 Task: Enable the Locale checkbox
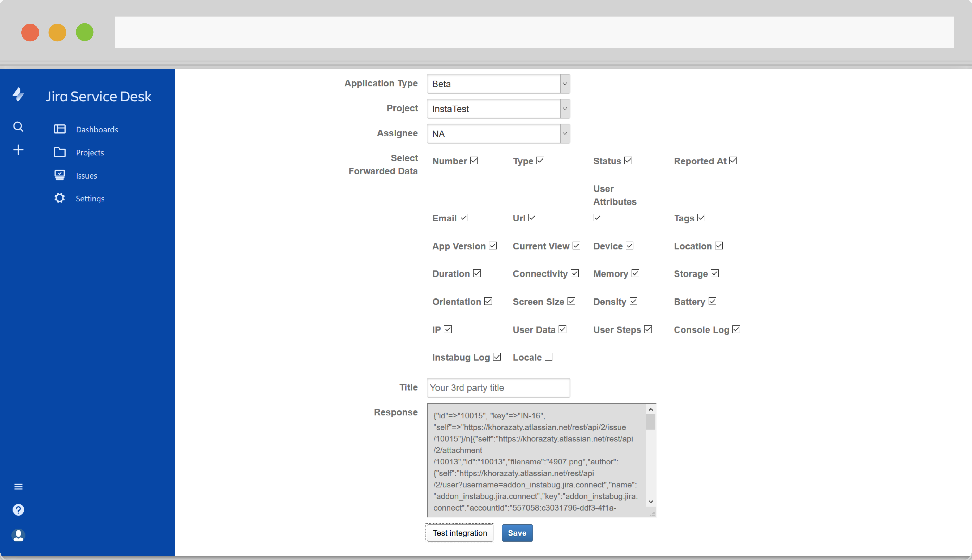point(549,357)
